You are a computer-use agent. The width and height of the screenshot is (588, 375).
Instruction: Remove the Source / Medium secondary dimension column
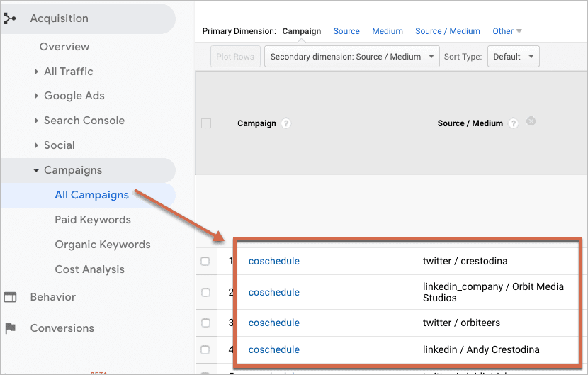coord(531,121)
